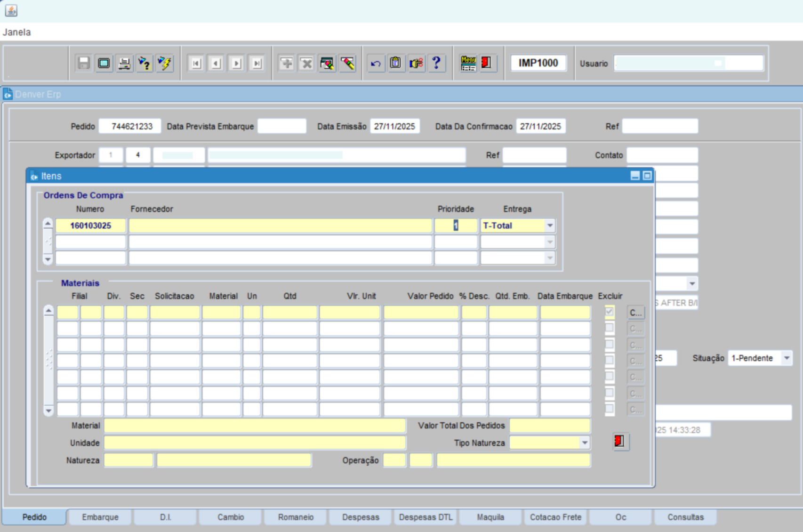The width and height of the screenshot is (803, 532).
Task: Click the Execute Query lightning icon
Action: [x=165, y=63]
